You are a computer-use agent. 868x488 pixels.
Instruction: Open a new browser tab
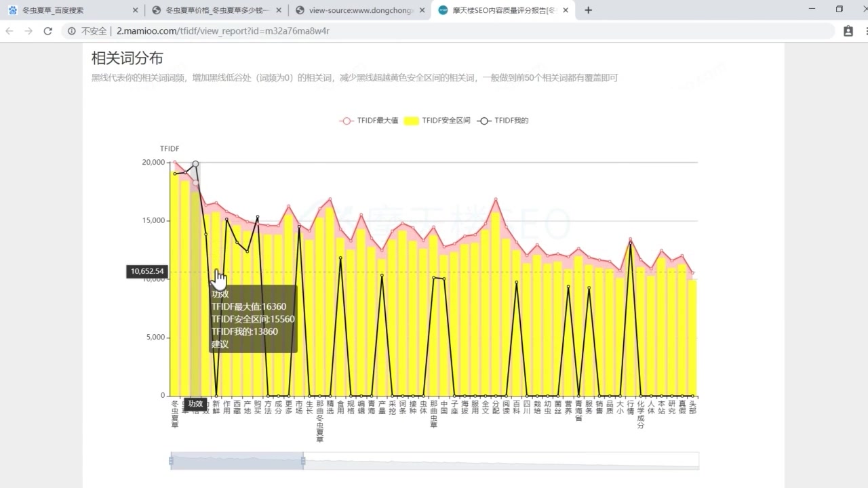pos(588,10)
